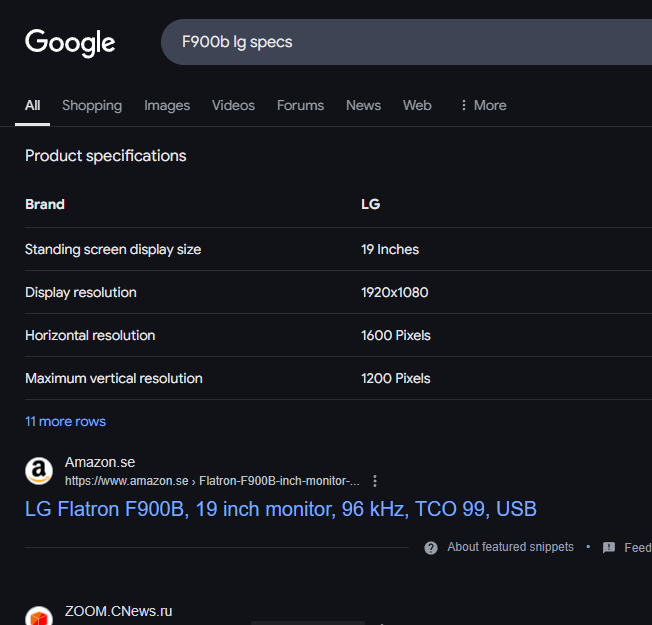Click the Amazon.se favicon
This screenshot has height=625, width=652.
[39, 471]
